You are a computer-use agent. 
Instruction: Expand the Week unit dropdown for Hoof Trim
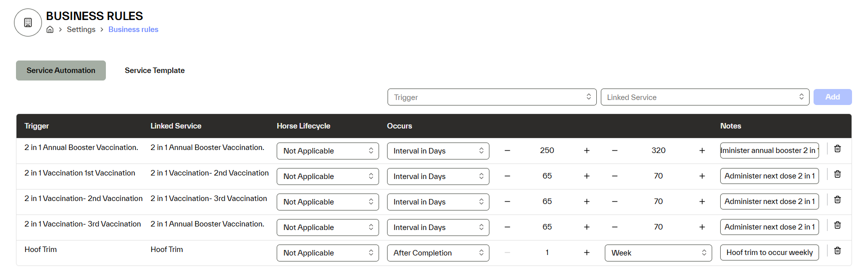click(658, 253)
